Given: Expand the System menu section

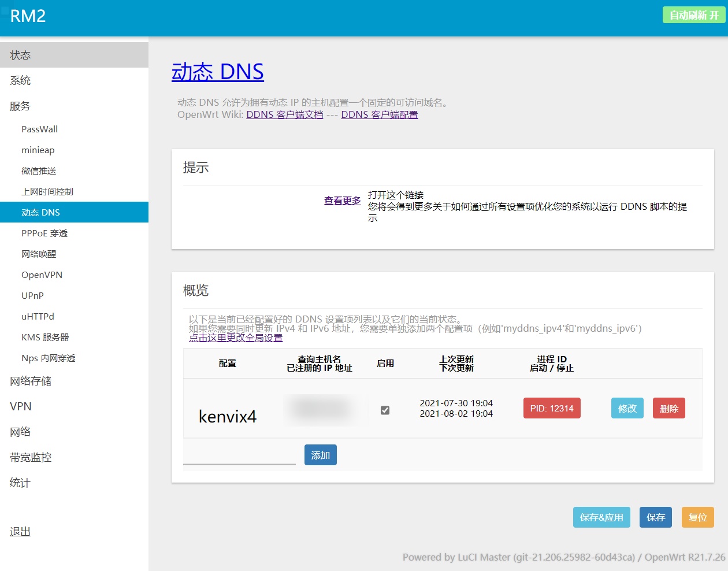Looking at the screenshot, I should 20,80.
